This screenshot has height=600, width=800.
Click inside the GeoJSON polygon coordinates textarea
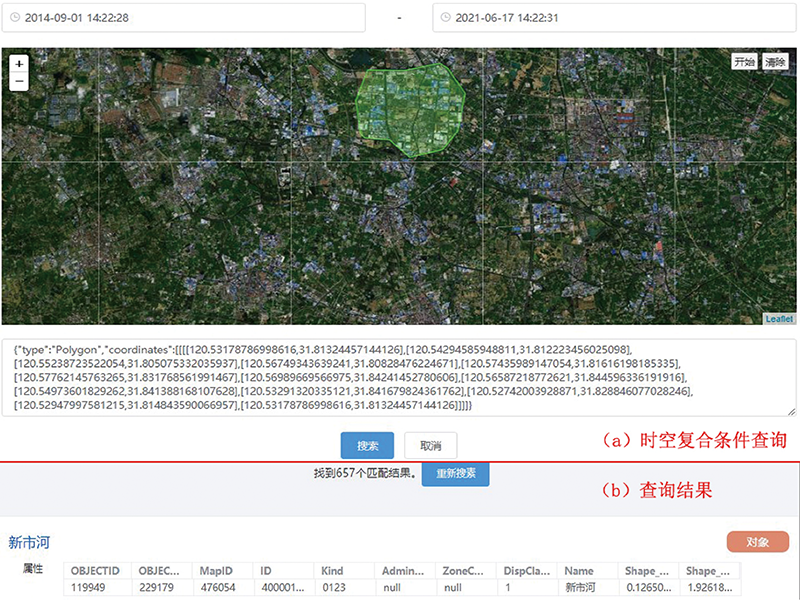click(398, 378)
